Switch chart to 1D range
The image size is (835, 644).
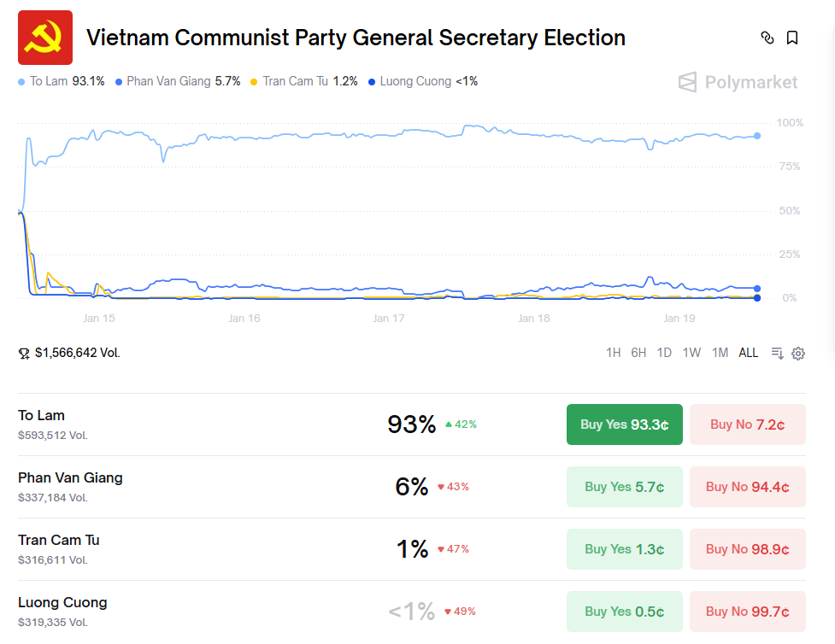click(x=664, y=353)
